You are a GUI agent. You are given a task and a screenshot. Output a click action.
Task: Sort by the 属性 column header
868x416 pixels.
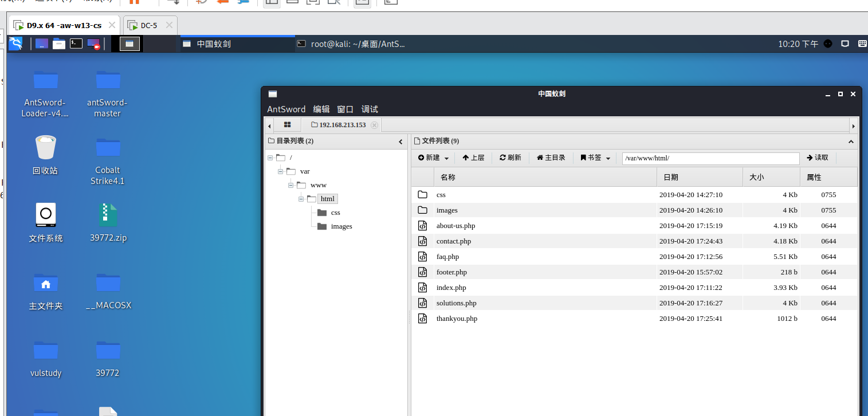pos(828,178)
